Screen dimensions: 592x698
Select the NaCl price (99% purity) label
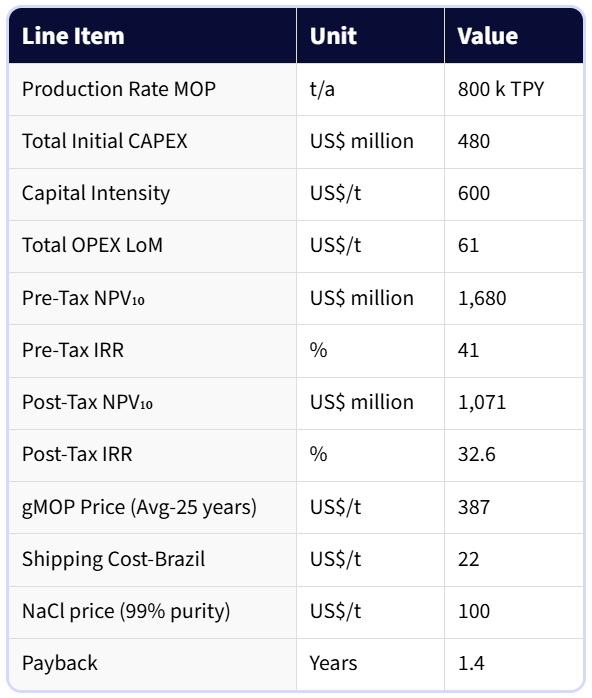point(126,611)
